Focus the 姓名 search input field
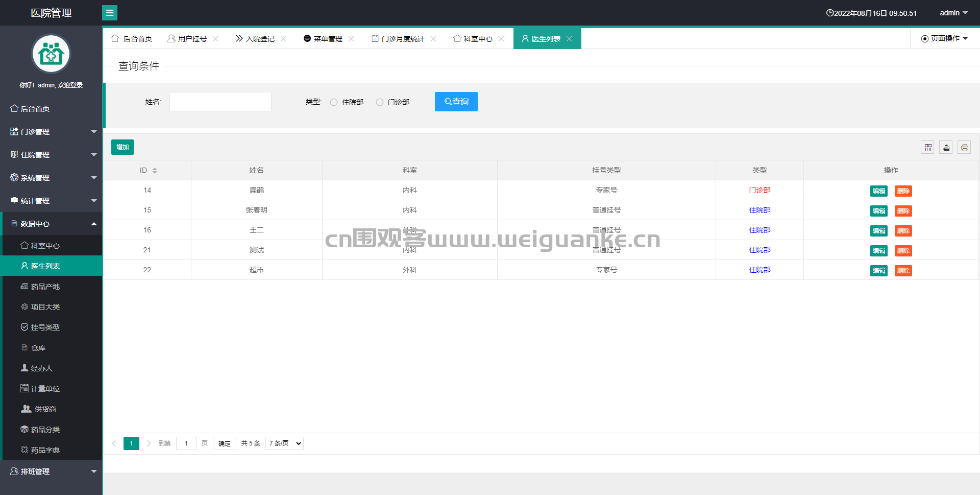980x495 pixels. [x=220, y=102]
